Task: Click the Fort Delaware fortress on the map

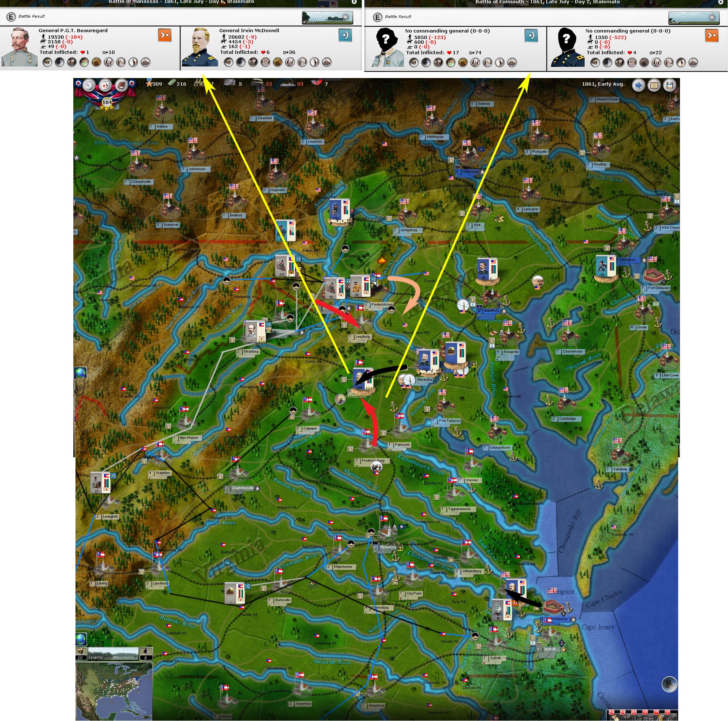Action: coord(655,276)
